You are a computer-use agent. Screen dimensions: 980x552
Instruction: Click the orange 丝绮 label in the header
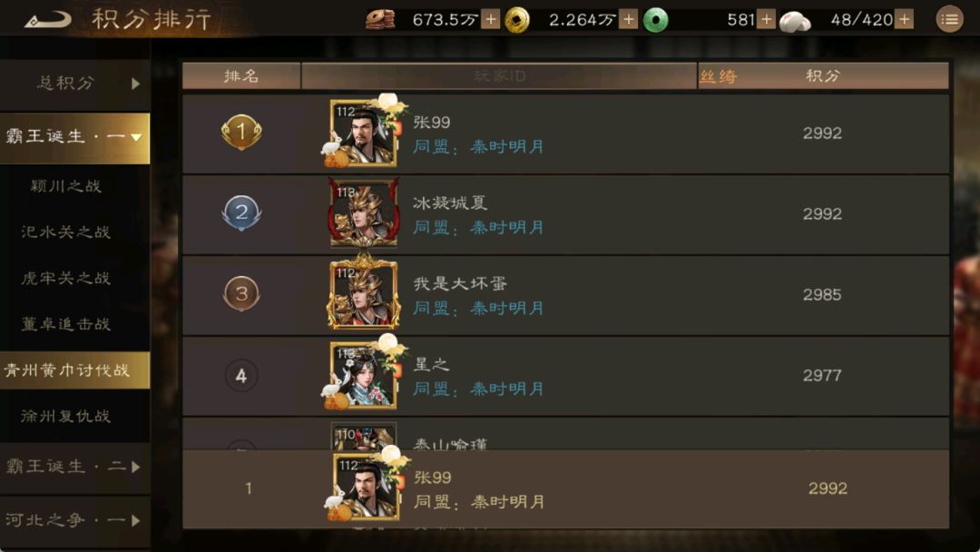[x=718, y=77]
